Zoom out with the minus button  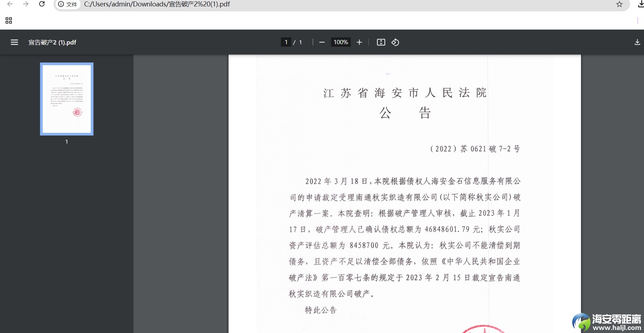[x=322, y=42]
